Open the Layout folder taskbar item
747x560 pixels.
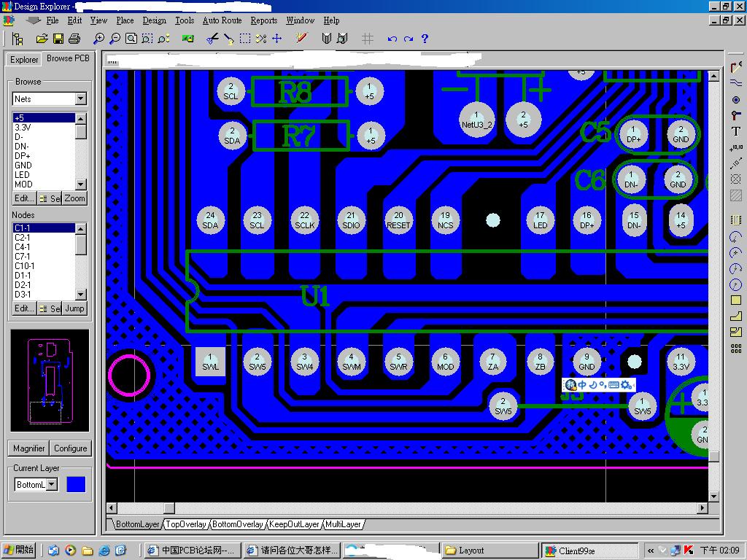pyautogui.click(x=489, y=551)
